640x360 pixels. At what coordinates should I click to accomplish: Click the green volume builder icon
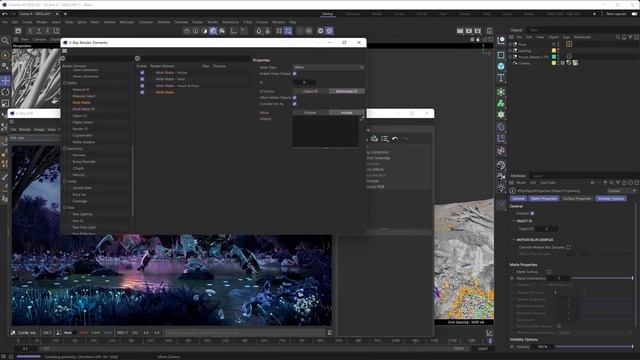[x=501, y=104]
